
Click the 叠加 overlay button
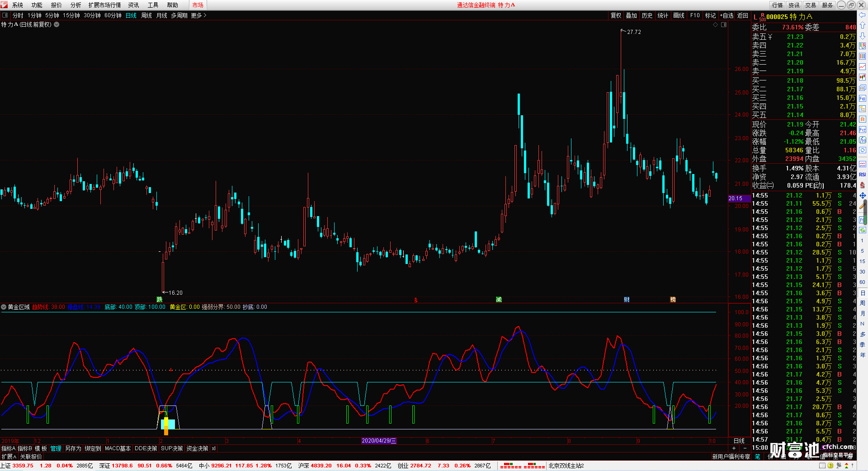632,15
